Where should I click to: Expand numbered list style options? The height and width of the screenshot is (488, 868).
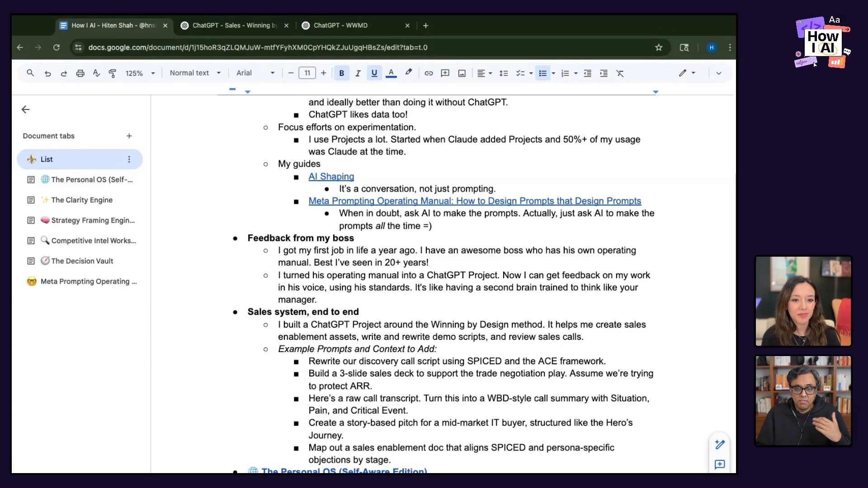576,73
